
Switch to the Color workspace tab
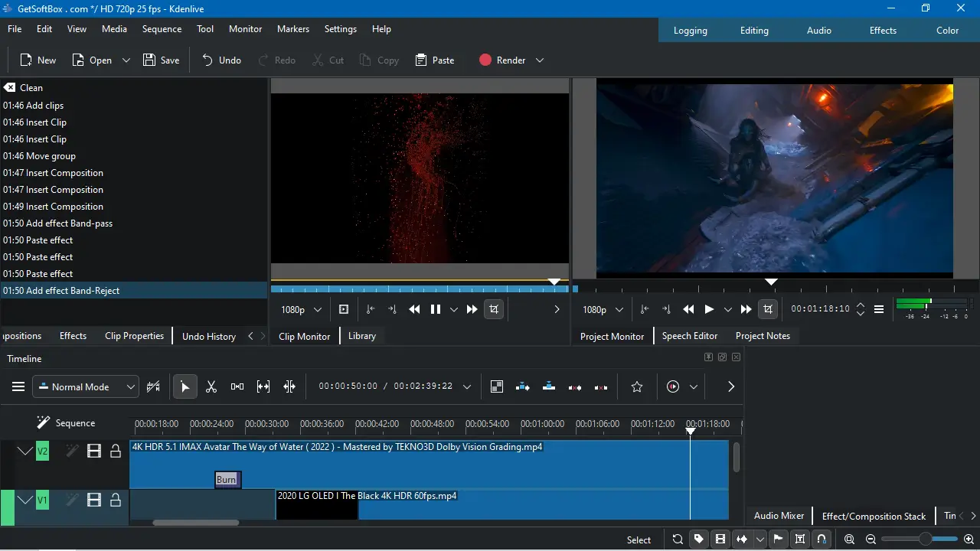pos(947,31)
